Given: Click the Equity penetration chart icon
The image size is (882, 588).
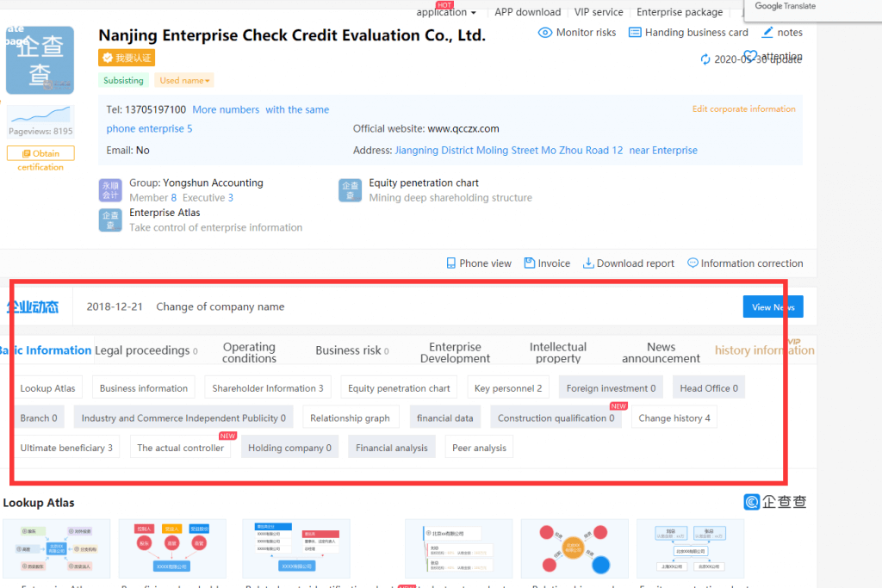Looking at the screenshot, I should [350, 190].
